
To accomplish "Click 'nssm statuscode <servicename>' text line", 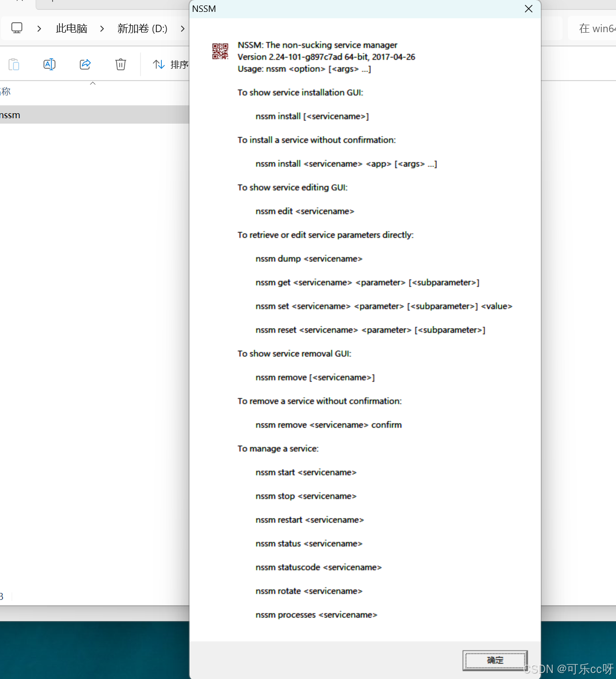I will coord(319,567).
